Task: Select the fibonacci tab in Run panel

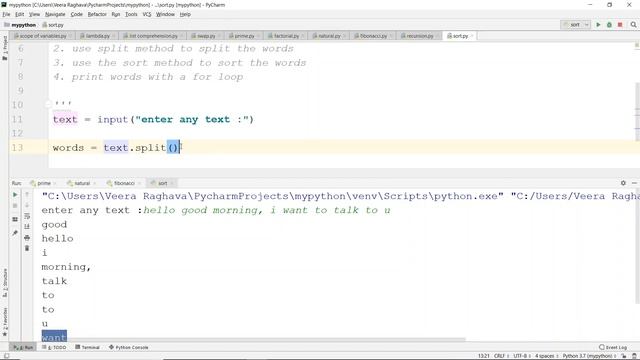Action: [123, 183]
